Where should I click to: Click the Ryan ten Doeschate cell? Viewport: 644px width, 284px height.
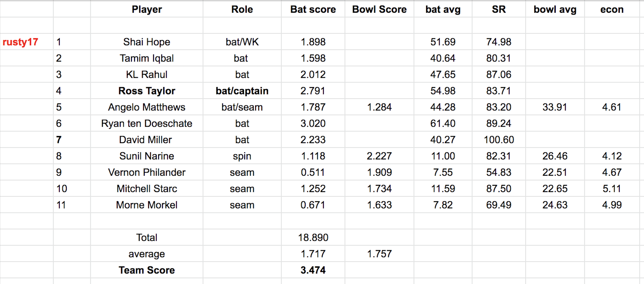pyautogui.click(x=147, y=124)
